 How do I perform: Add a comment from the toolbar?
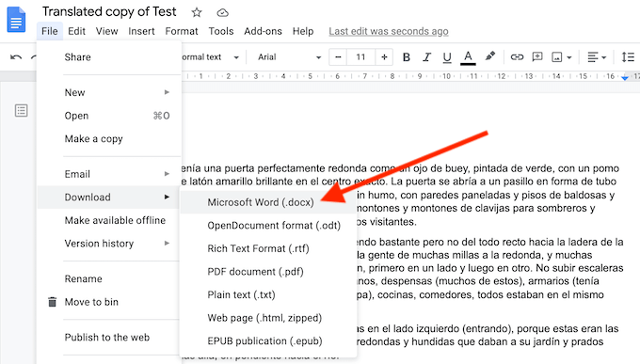click(537, 57)
